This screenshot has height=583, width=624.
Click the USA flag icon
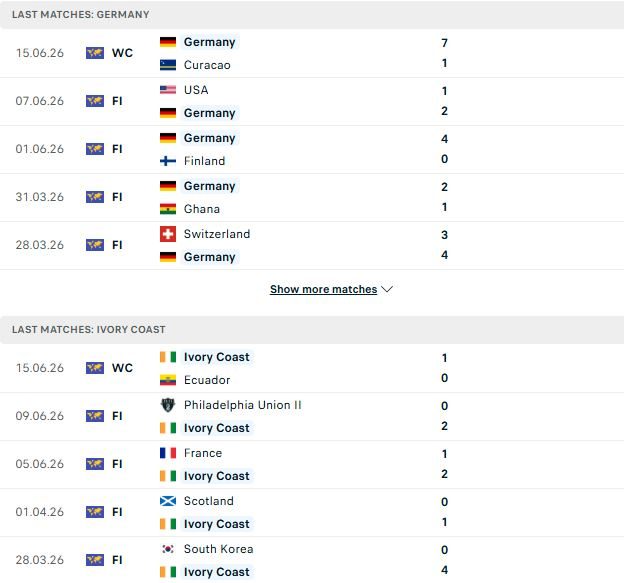[168, 90]
